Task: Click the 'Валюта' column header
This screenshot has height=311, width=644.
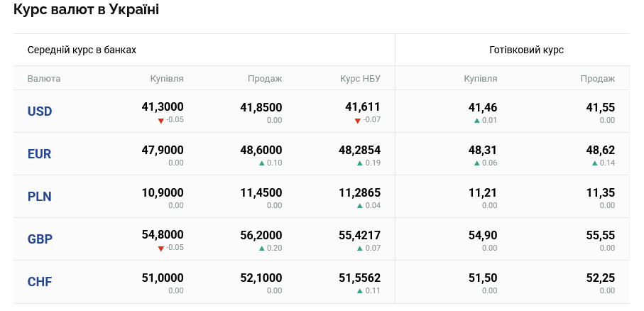Action: [44, 79]
